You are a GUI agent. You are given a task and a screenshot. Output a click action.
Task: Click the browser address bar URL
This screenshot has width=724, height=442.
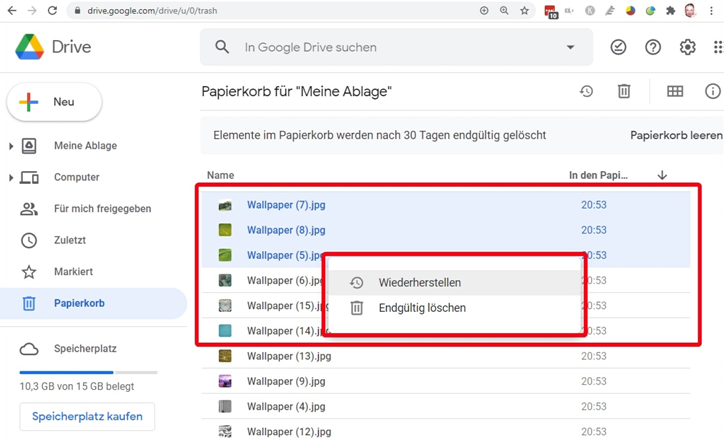[x=152, y=10]
